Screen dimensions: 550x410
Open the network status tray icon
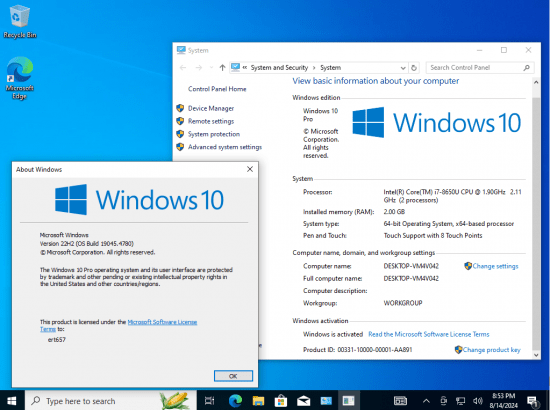coord(460,401)
